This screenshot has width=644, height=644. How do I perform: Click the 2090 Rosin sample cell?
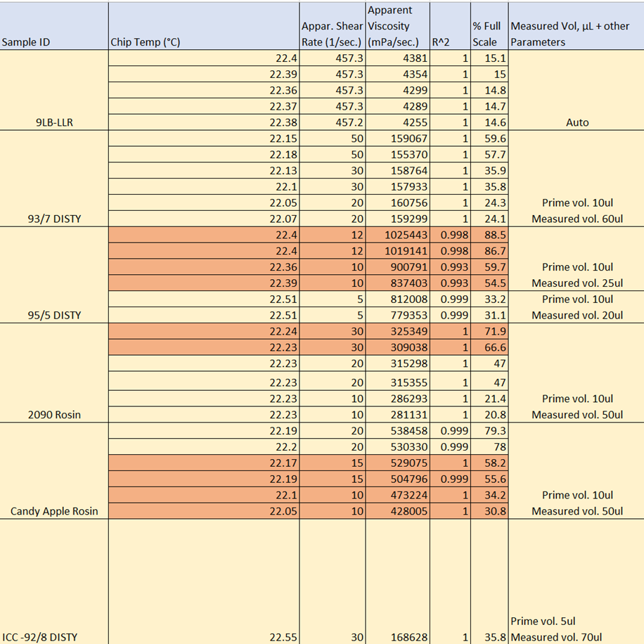coord(54,373)
